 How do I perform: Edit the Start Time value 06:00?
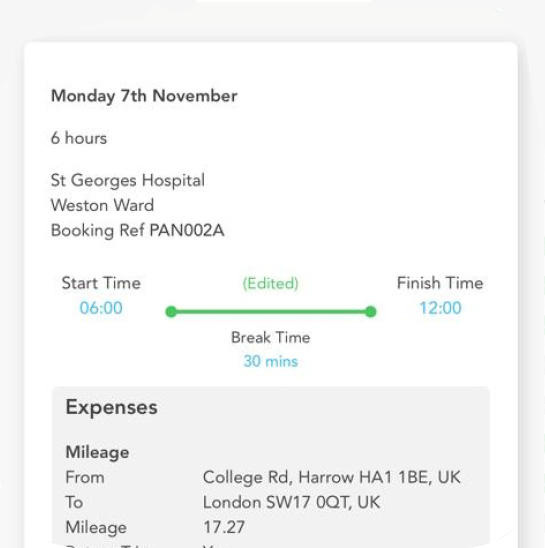101,308
